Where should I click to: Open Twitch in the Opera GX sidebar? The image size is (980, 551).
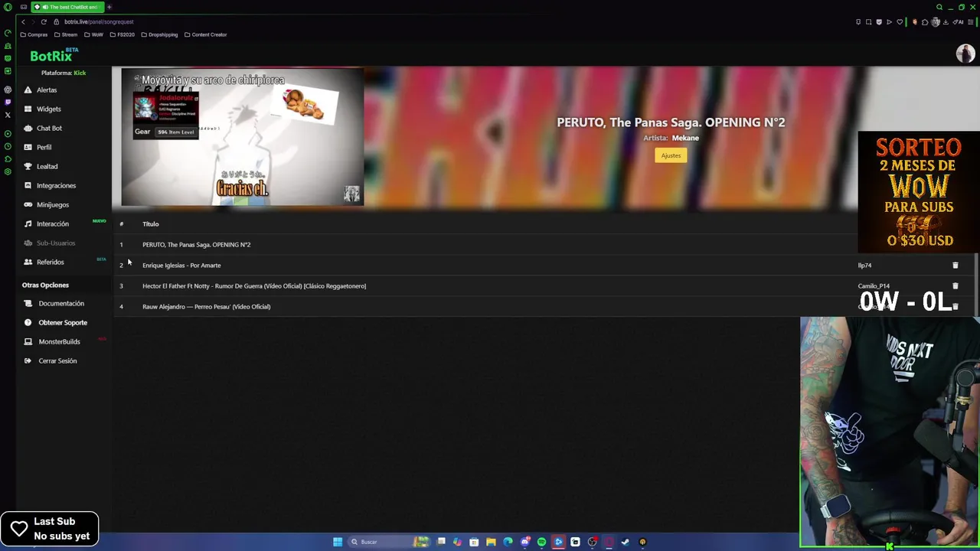(8, 102)
